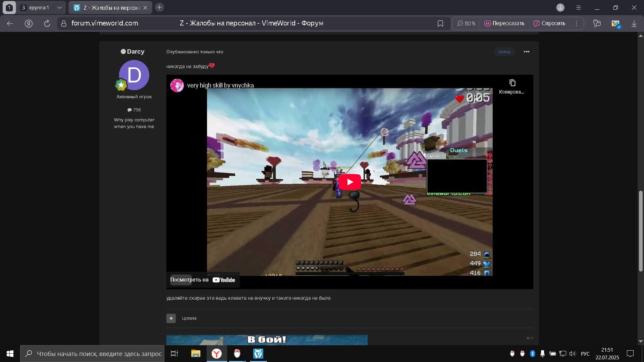Go back to previous page
644x362 pixels.
(x=10, y=23)
